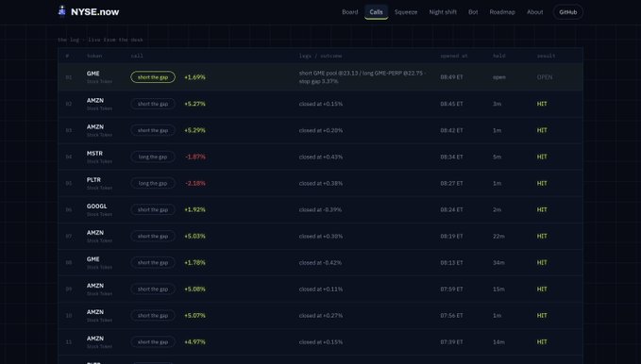Click the NYSE.now logo icon

[61, 11]
